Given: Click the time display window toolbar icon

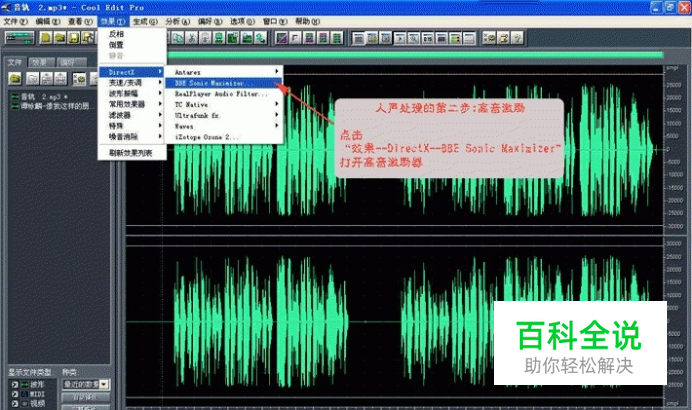Looking at the screenshot, I should point(428,38).
